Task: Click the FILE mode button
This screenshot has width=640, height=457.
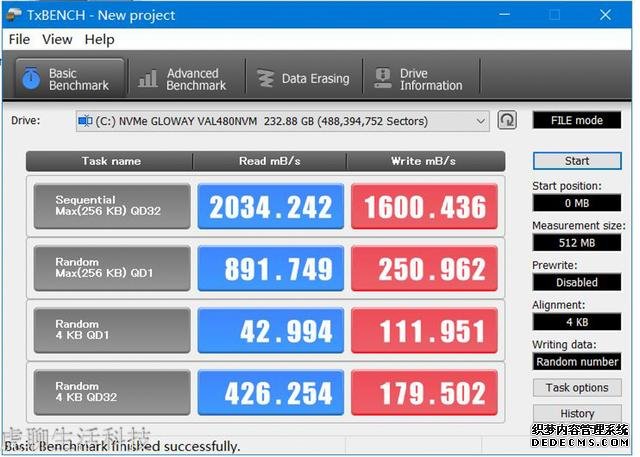Action: (577, 120)
